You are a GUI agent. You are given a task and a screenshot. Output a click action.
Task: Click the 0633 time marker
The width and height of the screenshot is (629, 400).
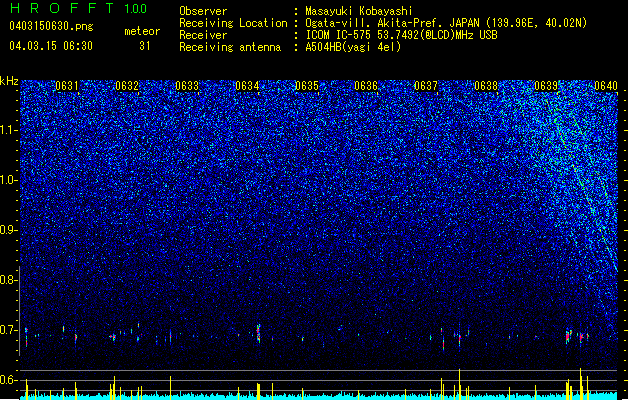187,86
